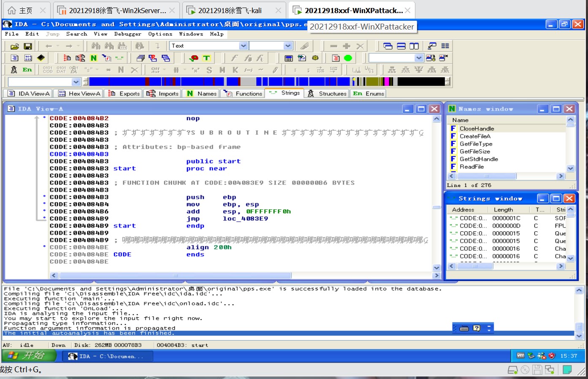588x379 pixels.
Task: Switch to Imports tab
Action: tap(163, 94)
